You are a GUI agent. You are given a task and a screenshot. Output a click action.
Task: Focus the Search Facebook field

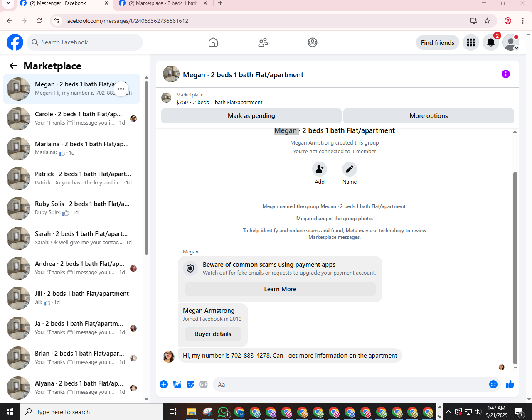click(85, 42)
